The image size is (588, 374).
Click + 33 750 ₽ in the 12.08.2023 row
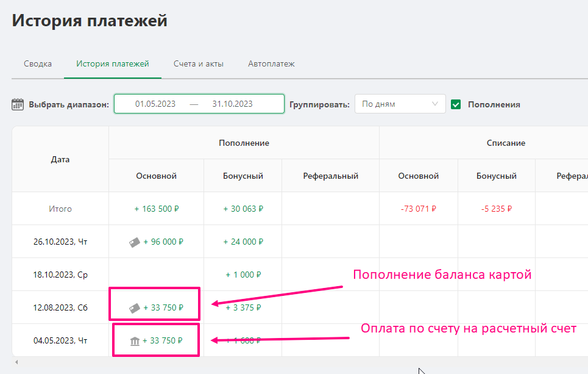(x=163, y=308)
